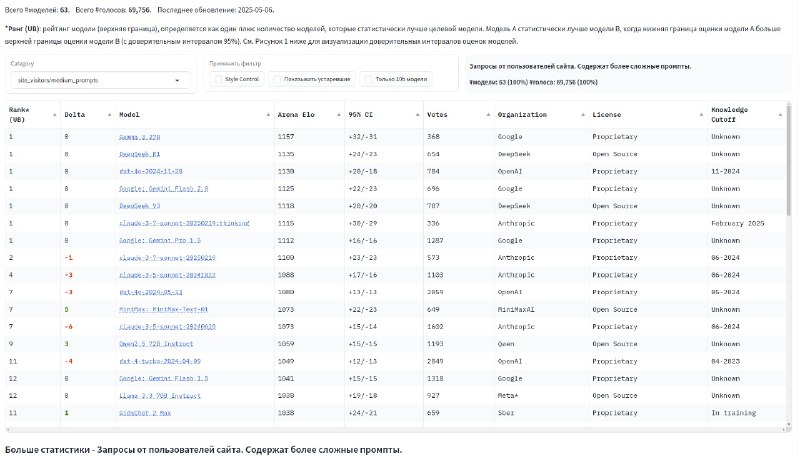
Task: Open Google: Gemini Flash 2.0 link
Action: 163,189
